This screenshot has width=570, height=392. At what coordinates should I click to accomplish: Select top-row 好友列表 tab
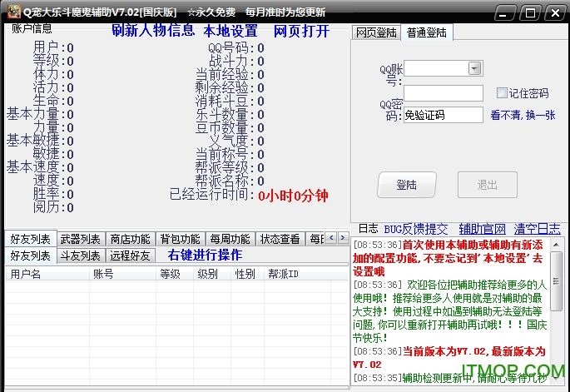click(x=31, y=239)
